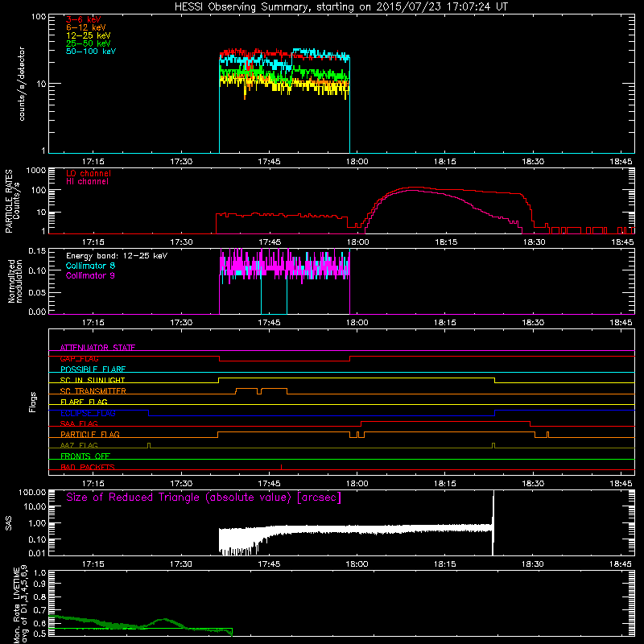Viewport: 644px width, 644px height.
Task: Click the 18:00 tick label under the Flags panel
Action: pos(357,484)
